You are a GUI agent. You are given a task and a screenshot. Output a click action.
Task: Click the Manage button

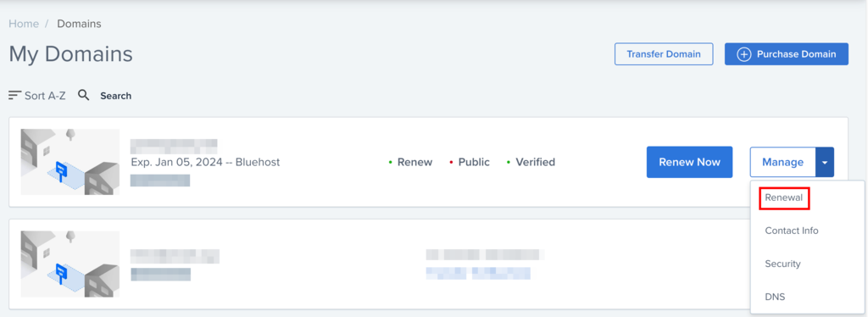782,162
